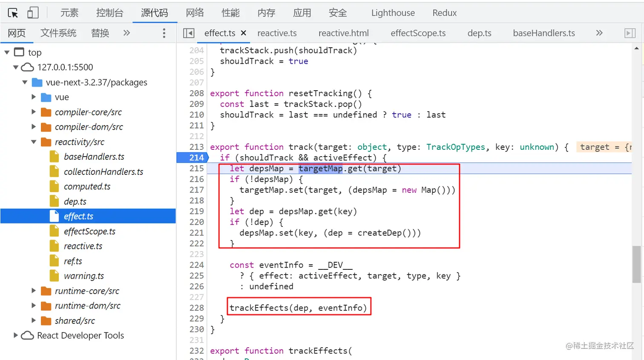Toggle device toolbar icon
Image resolution: width=644 pixels, height=360 pixels.
click(33, 13)
